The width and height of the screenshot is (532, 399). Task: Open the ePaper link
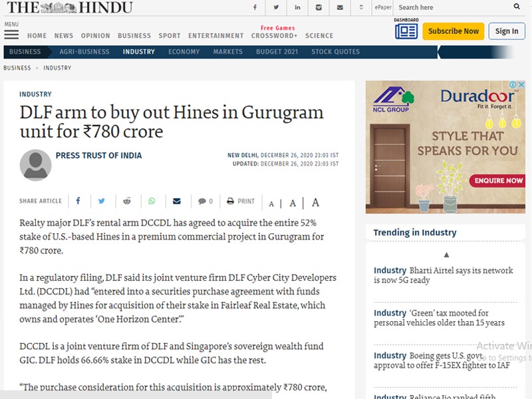383,7
